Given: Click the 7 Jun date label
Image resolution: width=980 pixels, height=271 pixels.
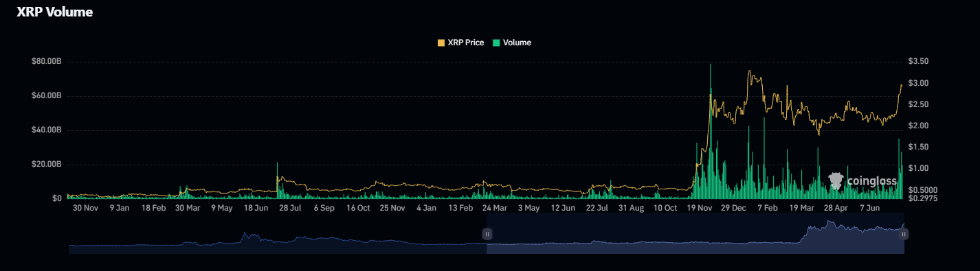Looking at the screenshot, I should click(870, 208).
